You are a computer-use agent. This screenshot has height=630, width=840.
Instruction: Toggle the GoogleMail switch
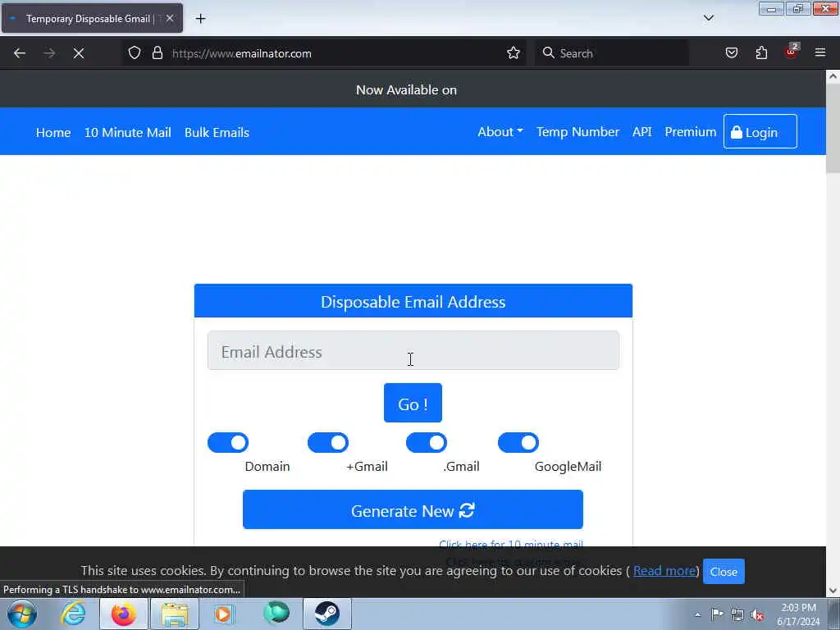coord(518,442)
